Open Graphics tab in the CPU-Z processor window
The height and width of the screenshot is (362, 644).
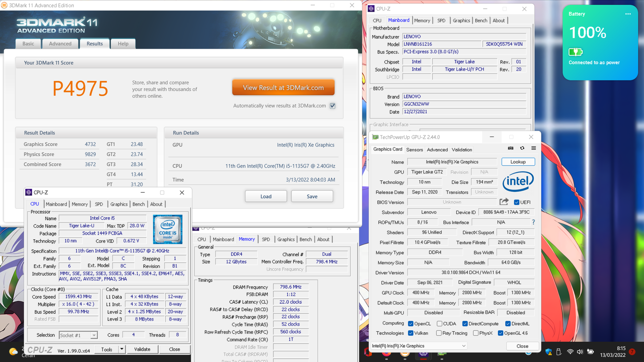[x=119, y=204]
